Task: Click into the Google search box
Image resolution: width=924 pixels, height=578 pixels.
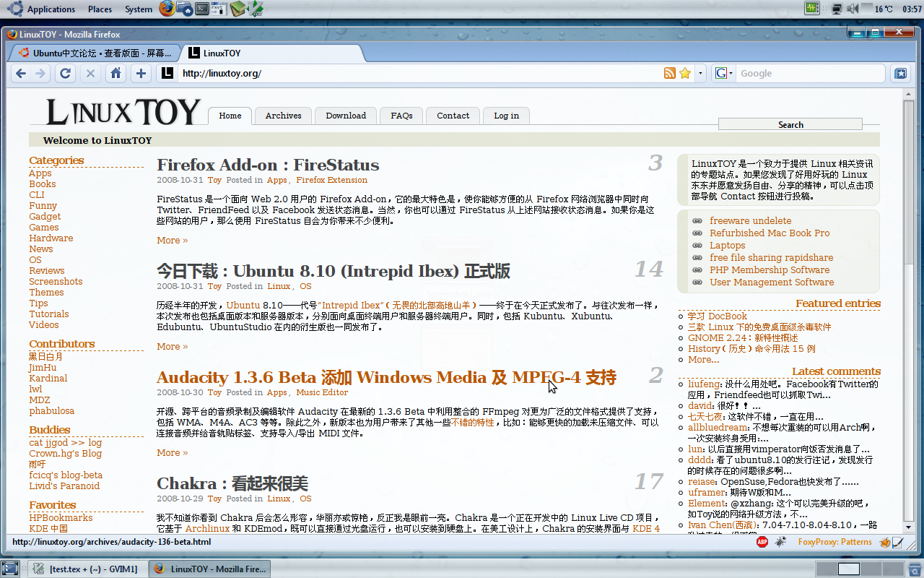Action: tap(810, 73)
